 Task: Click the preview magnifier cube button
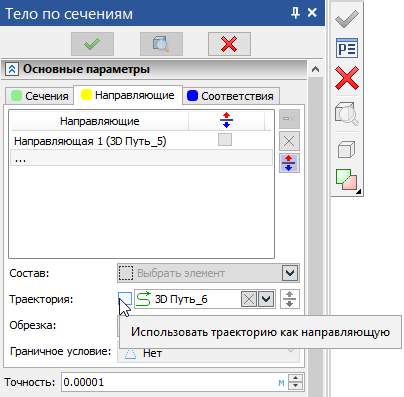pos(161,44)
